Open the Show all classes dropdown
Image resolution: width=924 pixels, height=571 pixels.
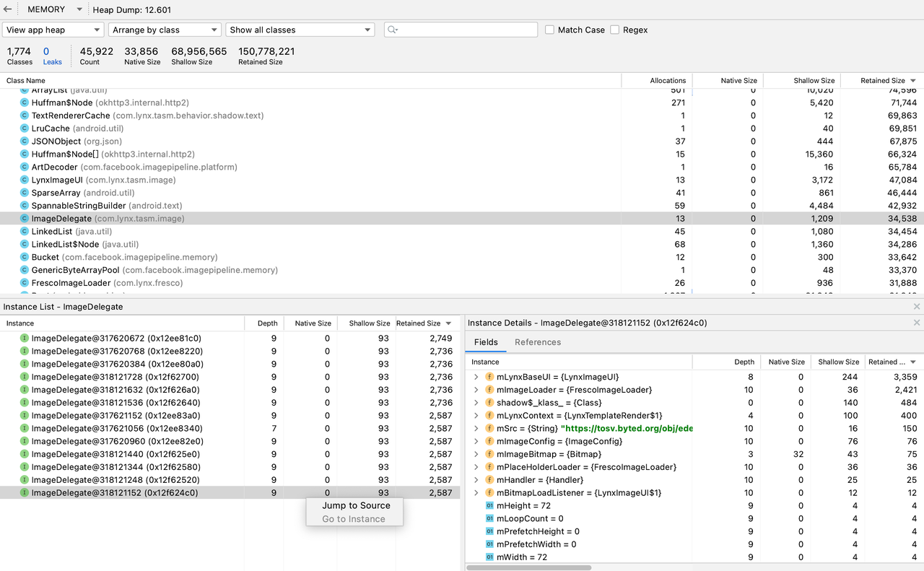coord(300,30)
